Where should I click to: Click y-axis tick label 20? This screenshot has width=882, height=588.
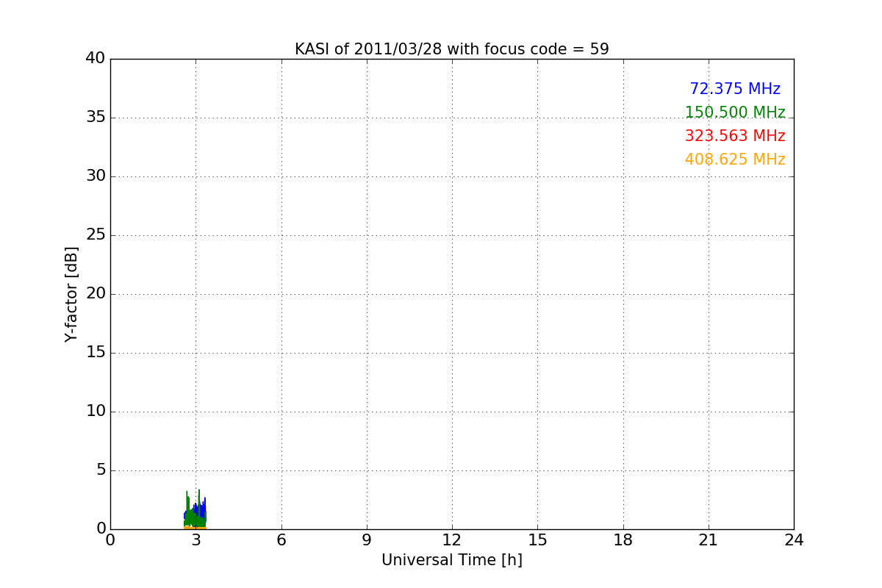(x=96, y=294)
